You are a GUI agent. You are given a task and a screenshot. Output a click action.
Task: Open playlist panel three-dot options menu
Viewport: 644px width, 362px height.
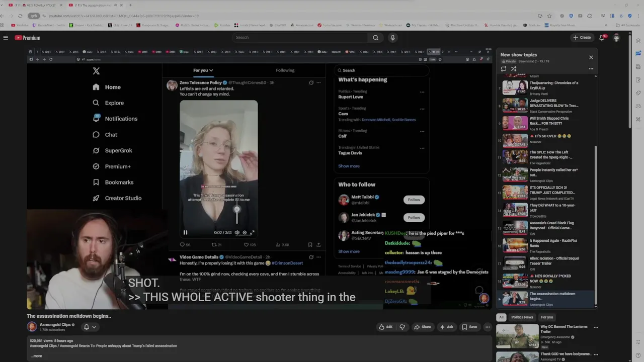point(591,69)
